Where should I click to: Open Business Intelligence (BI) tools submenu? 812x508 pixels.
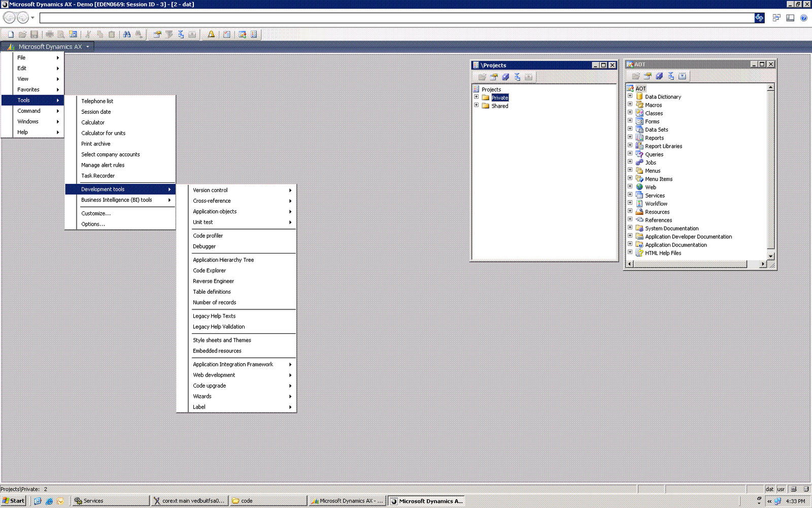coord(121,200)
